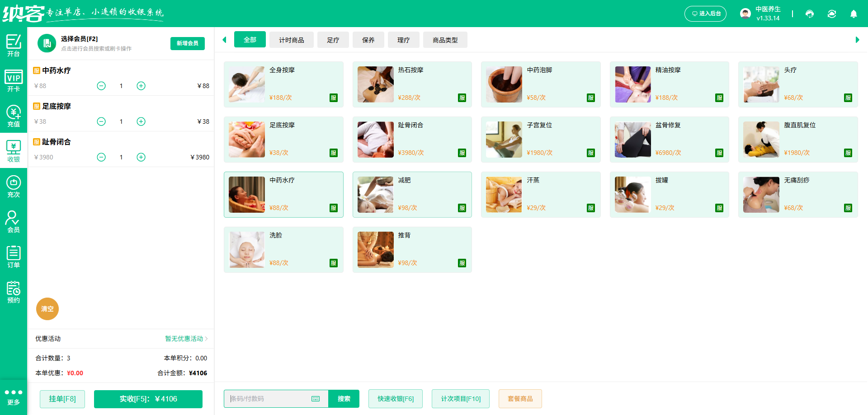Switch to the 计时商品 tab
Image resolution: width=868 pixels, height=415 pixels.
pos(291,40)
